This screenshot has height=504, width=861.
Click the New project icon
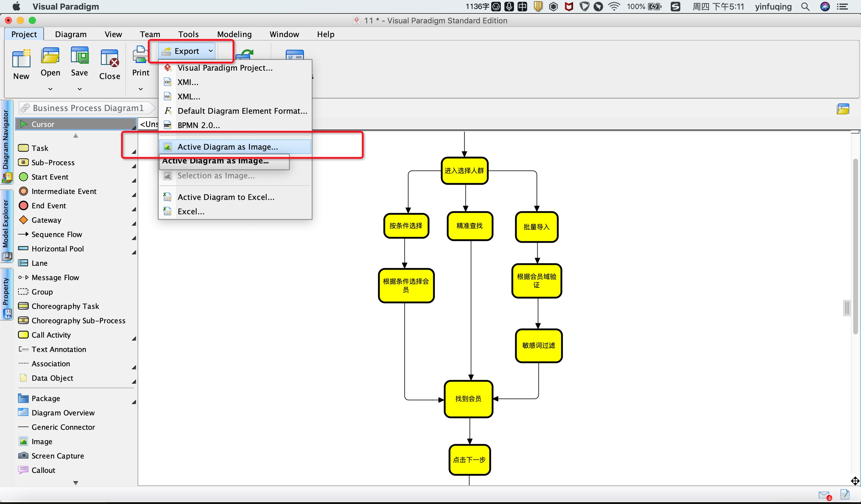pyautogui.click(x=21, y=59)
